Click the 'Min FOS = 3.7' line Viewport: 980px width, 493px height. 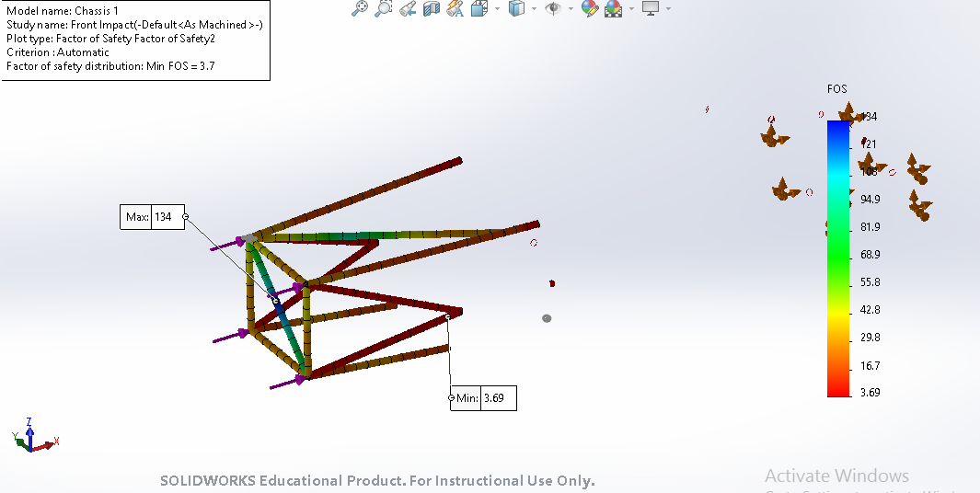(x=110, y=65)
